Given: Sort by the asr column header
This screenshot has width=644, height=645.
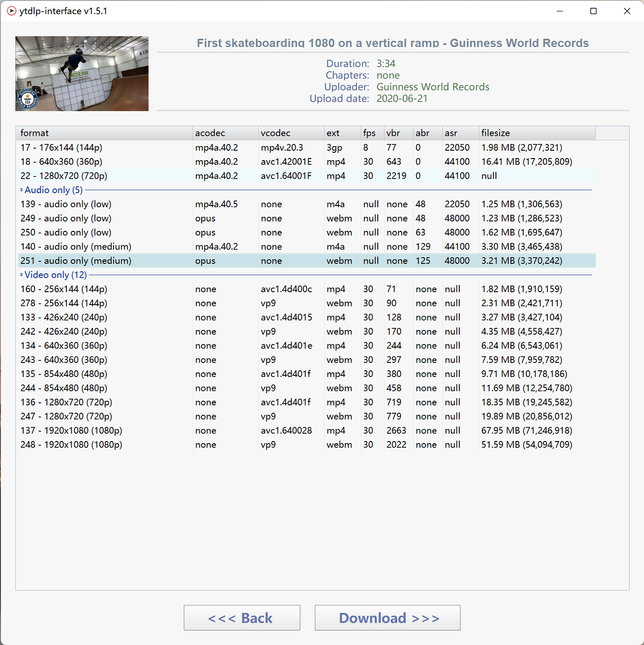Looking at the screenshot, I should tap(460, 133).
